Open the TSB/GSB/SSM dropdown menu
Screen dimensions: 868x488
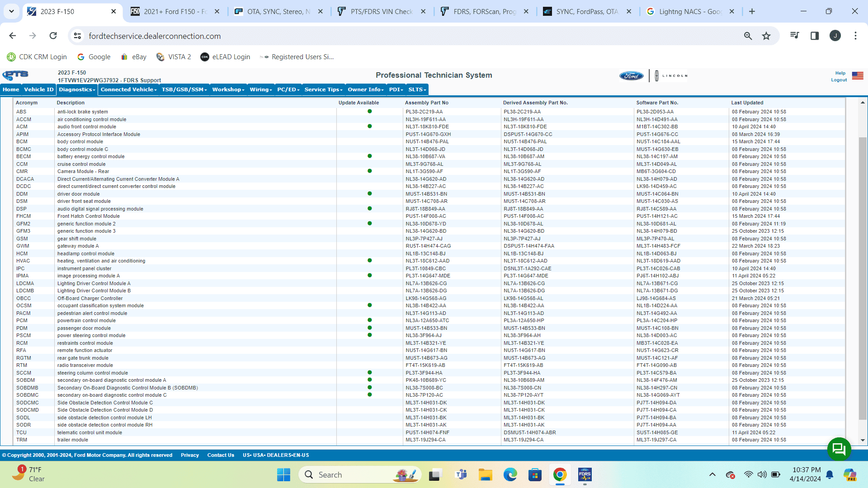pyautogui.click(x=184, y=89)
